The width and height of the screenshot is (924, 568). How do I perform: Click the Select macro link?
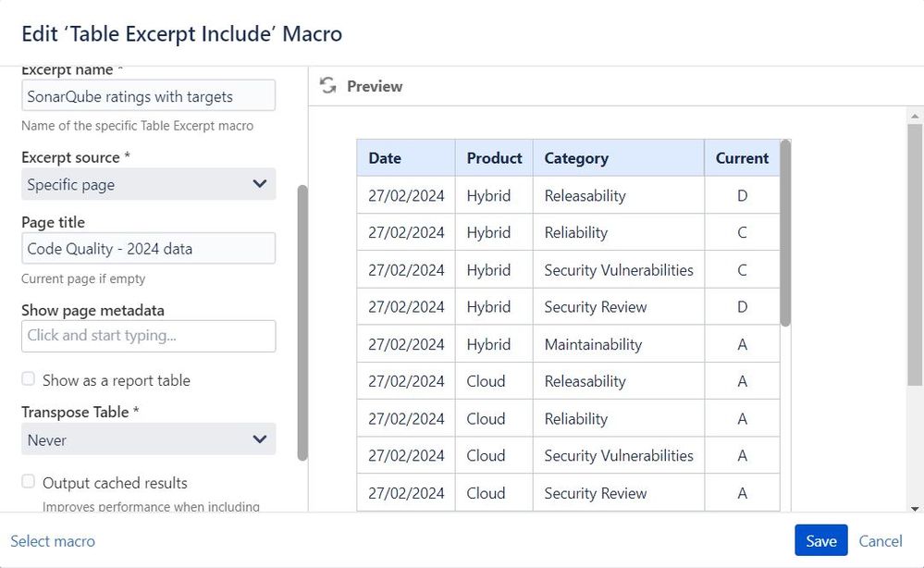[53, 541]
